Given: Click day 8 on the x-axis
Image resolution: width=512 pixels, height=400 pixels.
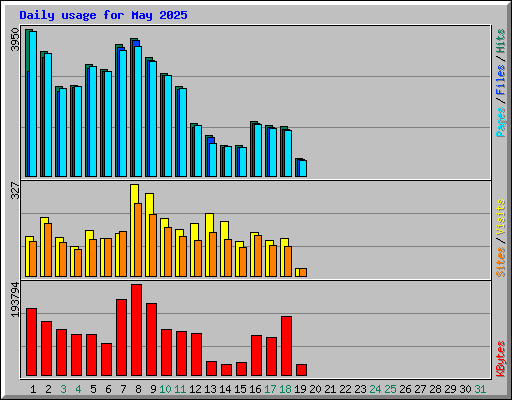Looking at the screenshot, I should point(138,389).
